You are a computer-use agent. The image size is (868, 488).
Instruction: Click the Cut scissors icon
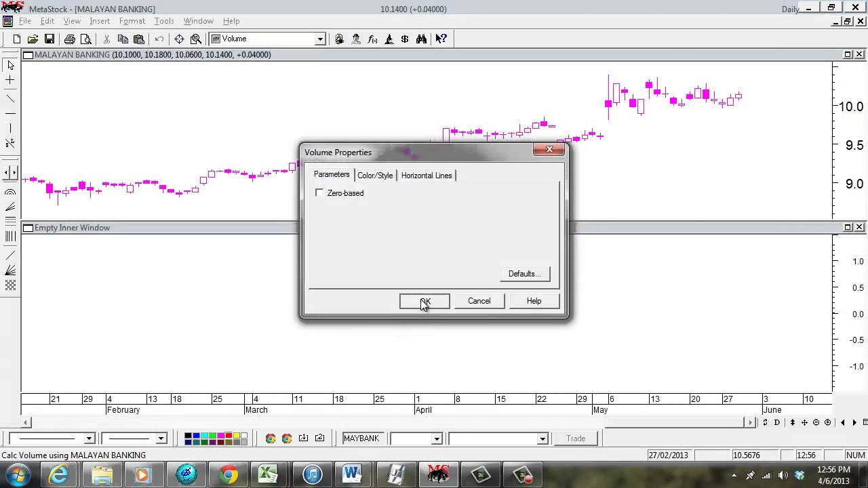[106, 39]
